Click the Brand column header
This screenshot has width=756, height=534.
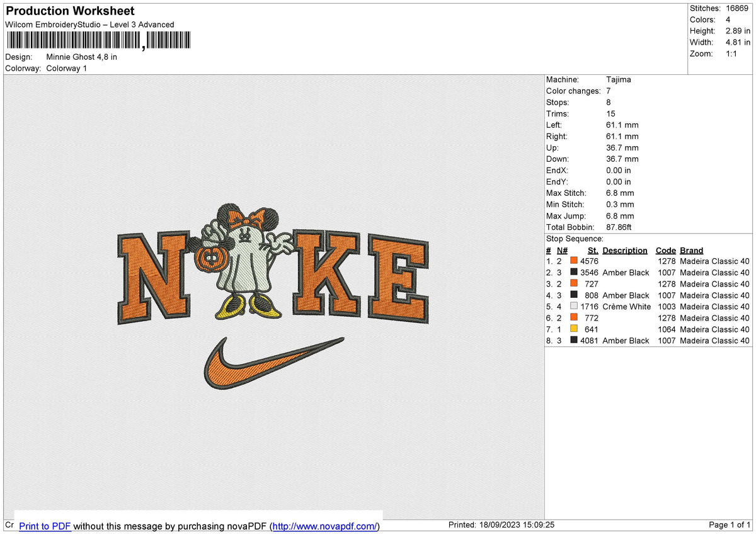[692, 251]
